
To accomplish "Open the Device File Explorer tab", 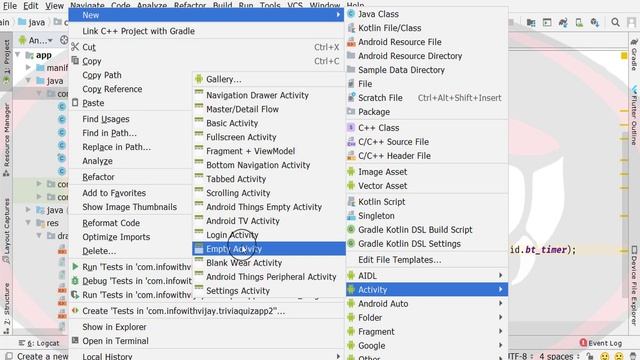I will (x=634, y=286).
